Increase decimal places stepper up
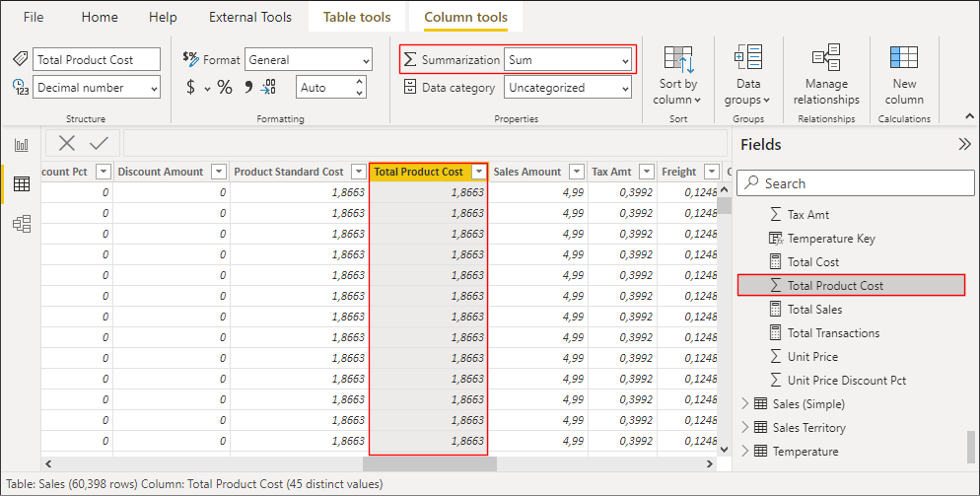The height and width of the screenshot is (496, 980). tap(360, 82)
